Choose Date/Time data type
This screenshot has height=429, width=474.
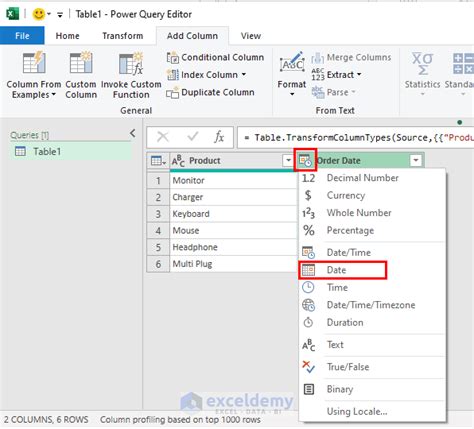tap(372, 252)
